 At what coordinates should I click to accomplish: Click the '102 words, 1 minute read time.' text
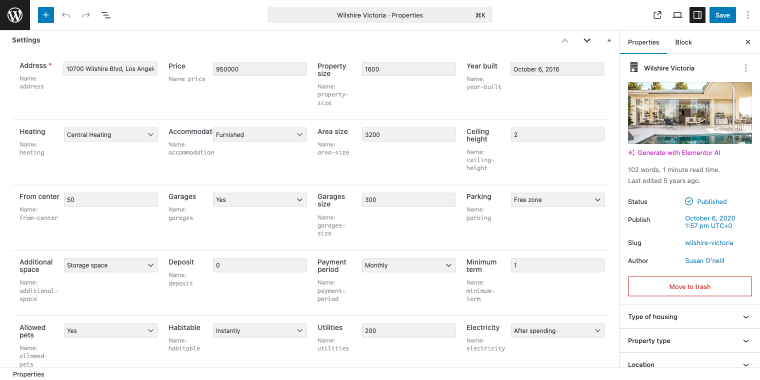pyautogui.click(x=674, y=170)
